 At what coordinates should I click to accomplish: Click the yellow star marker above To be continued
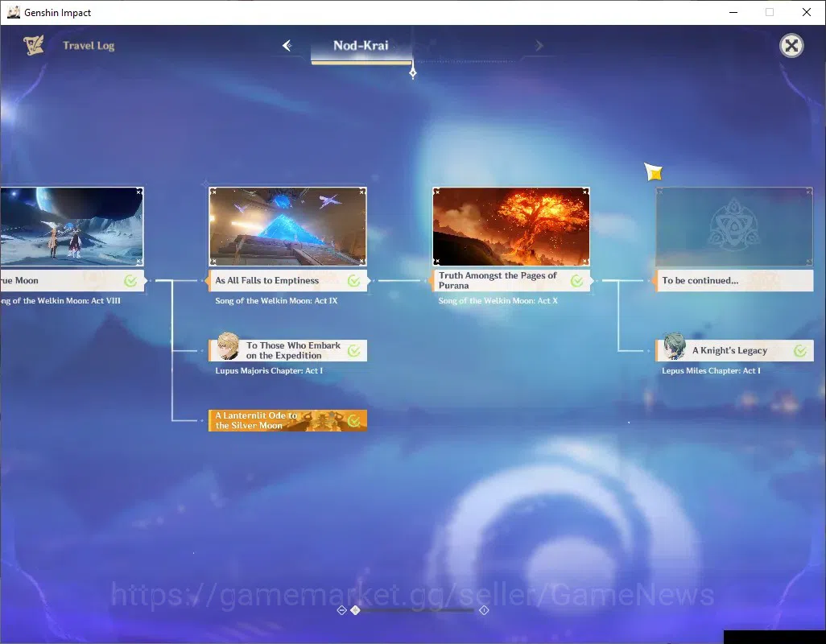[x=653, y=171]
